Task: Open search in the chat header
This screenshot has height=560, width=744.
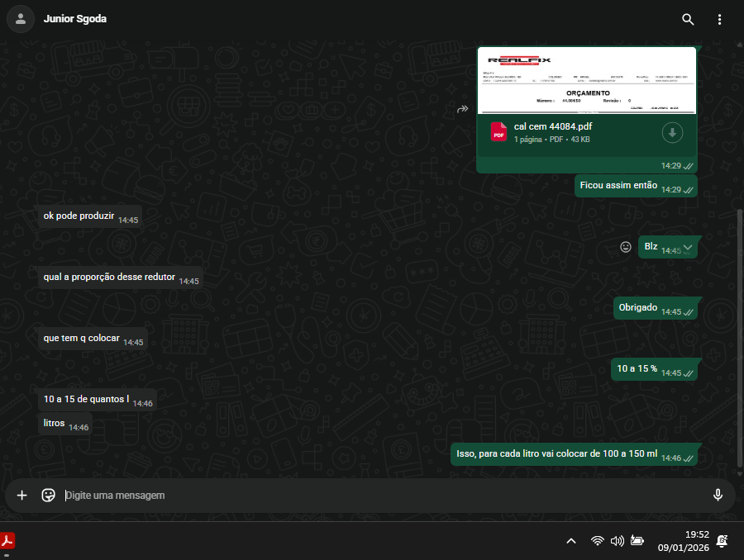Action: point(688,19)
